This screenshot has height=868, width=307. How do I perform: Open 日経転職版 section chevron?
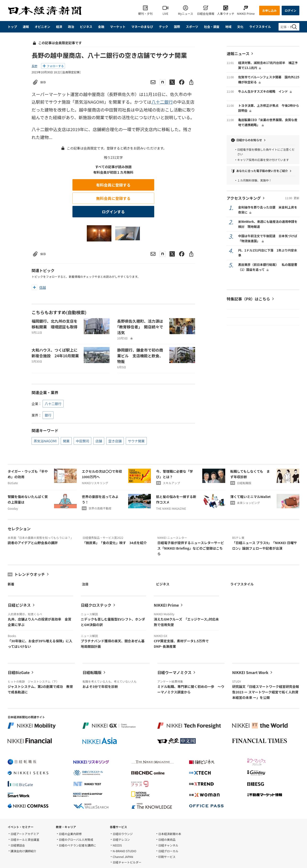104,672
